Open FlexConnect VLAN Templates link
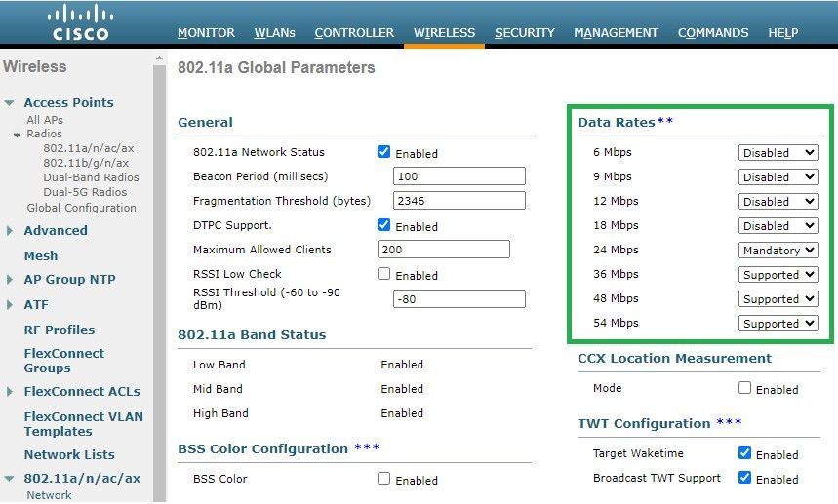The image size is (838, 504). point(83,424)
